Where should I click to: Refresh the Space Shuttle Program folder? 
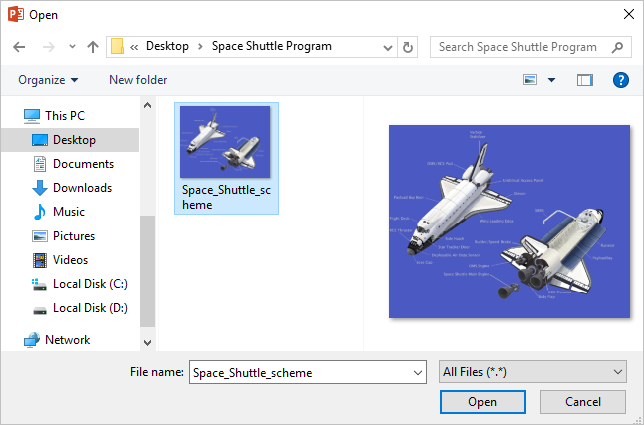pyautogui.click(x=407, y=47)
